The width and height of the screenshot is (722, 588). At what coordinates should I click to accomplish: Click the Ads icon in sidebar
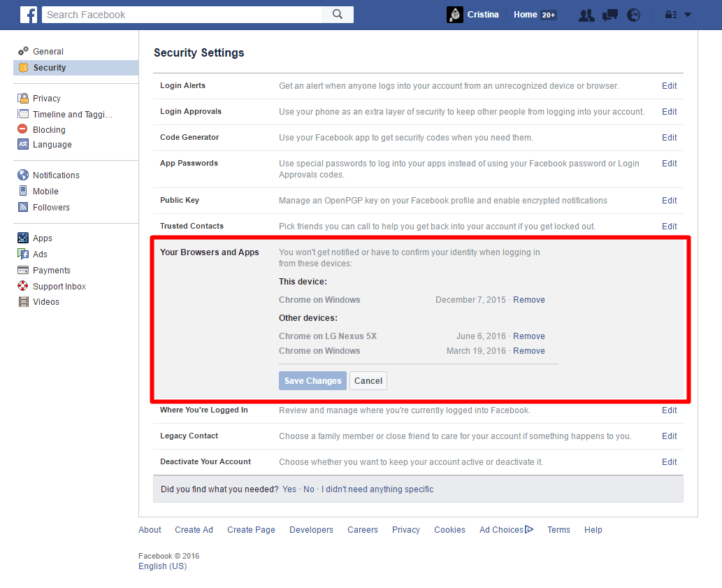coord(23,254)
